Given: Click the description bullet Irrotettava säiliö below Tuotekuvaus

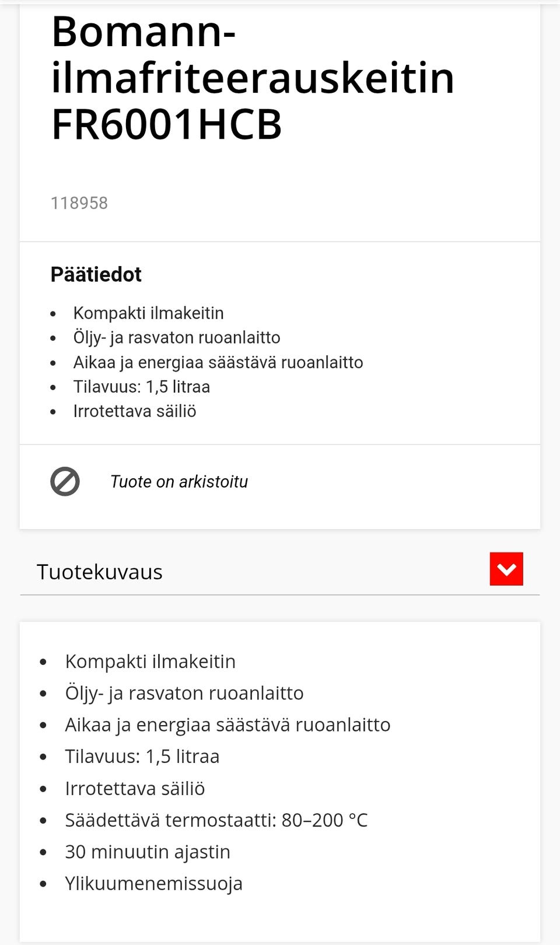Looking at the screenshot, I should [135, 787].
